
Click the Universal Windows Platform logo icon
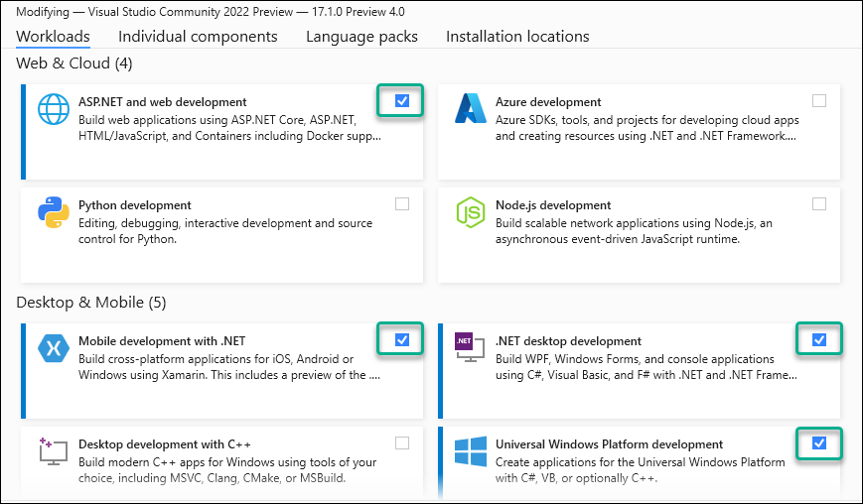[470, 452]
